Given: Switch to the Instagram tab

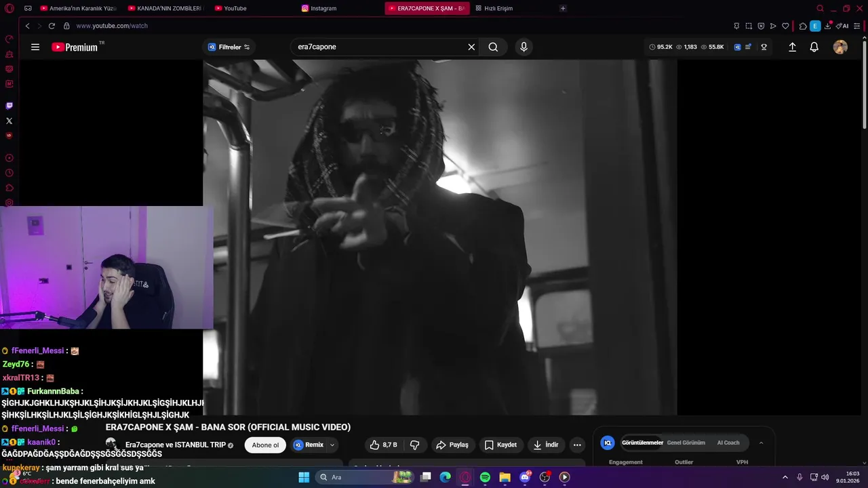Looking at the screenshot, I should (x=339, y=8).
